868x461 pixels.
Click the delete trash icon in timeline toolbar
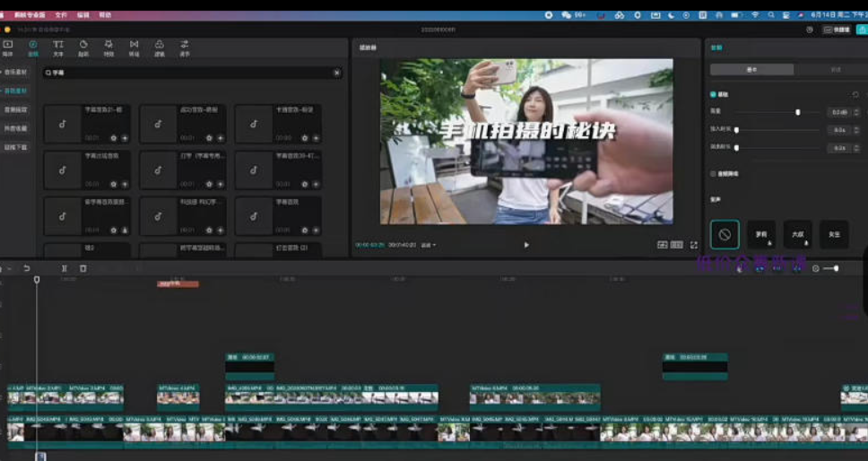click(83, 268)
